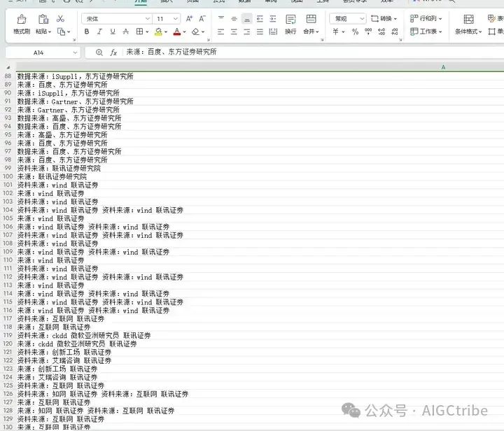This screenshot has width=504, height=431.
Task: Align cell content to vertical middle
Action: tap(234, 19)
